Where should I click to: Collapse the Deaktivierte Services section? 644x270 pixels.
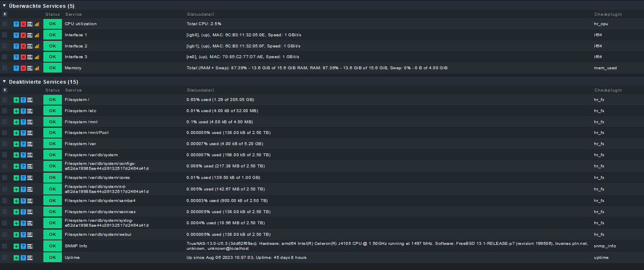pyautogui.click(x=4, y=82)
